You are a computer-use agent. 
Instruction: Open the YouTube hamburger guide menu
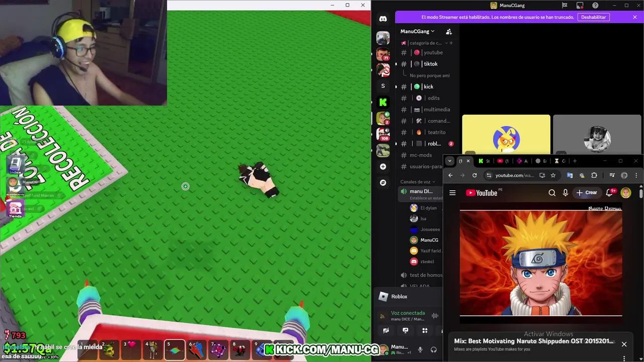click(452, 193)
